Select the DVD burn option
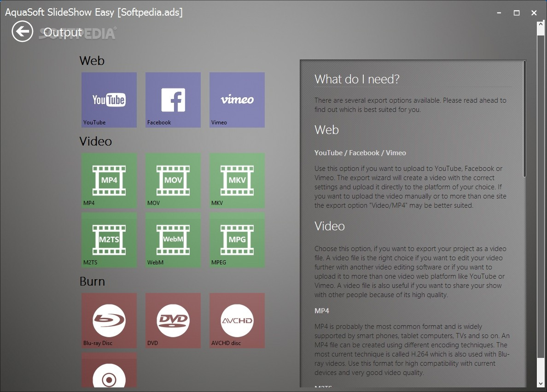The image size is (547, 392). tap(173, 321)
